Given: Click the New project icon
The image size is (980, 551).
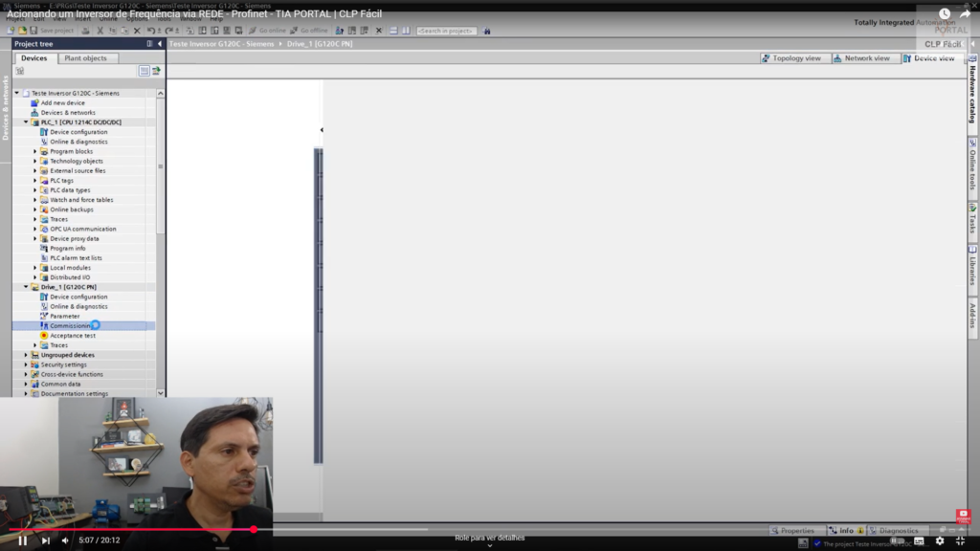Looking at the screenshot, I should [x=11, y=31].
